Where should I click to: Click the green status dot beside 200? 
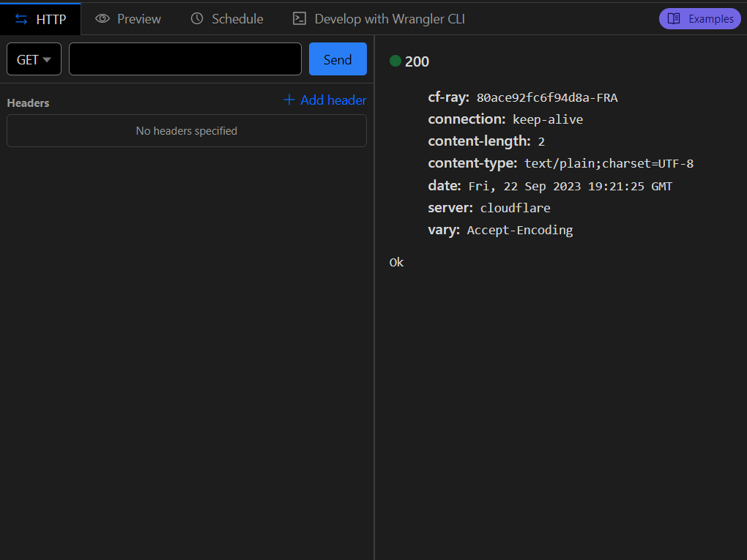coord(395,61)
